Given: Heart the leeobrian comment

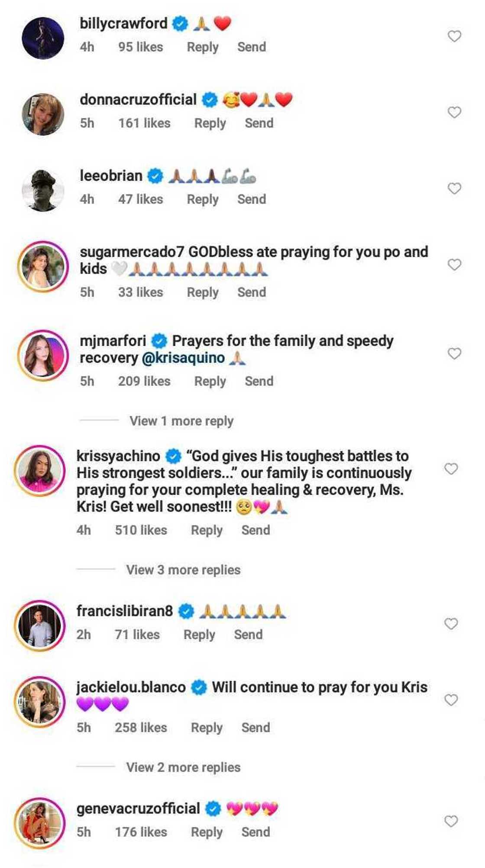Looking at the screenshot, I should [454, 189].
